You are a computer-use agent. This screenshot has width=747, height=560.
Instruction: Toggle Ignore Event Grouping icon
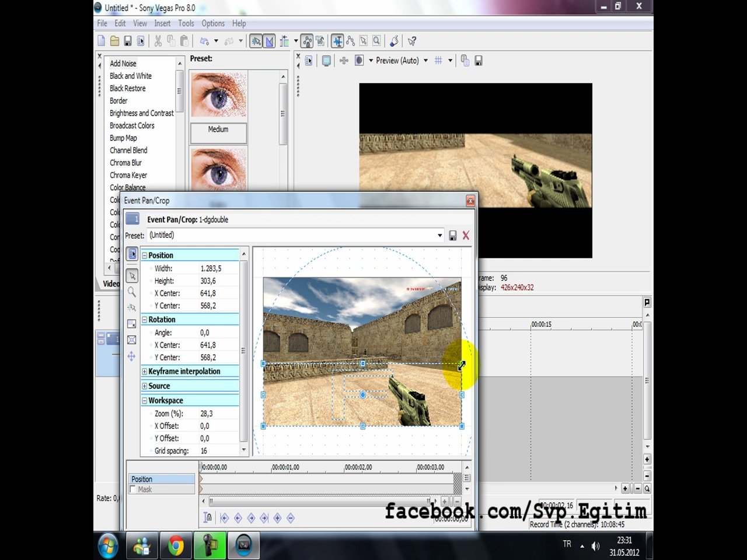coord(320,41)
